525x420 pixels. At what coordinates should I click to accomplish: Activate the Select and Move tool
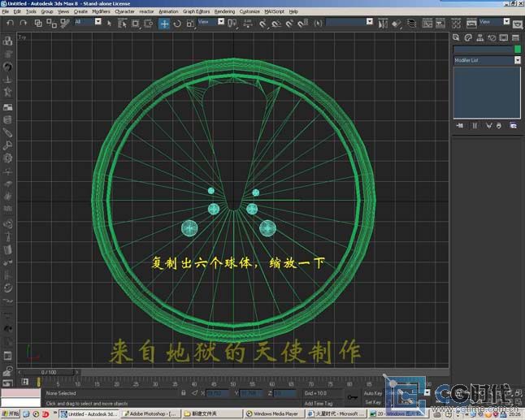pyautogui.click(x=164, y=24)
